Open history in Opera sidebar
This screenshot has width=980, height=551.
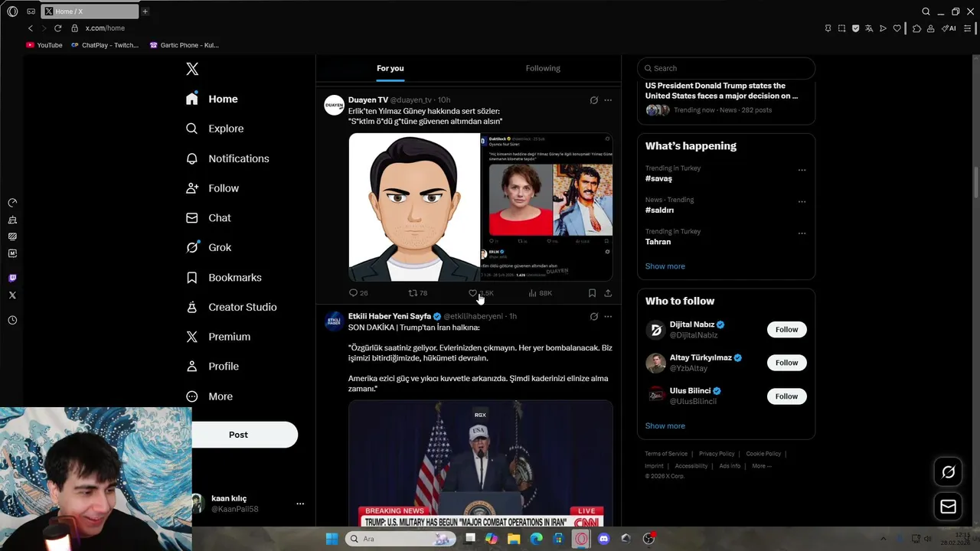[x=12, y=320]
